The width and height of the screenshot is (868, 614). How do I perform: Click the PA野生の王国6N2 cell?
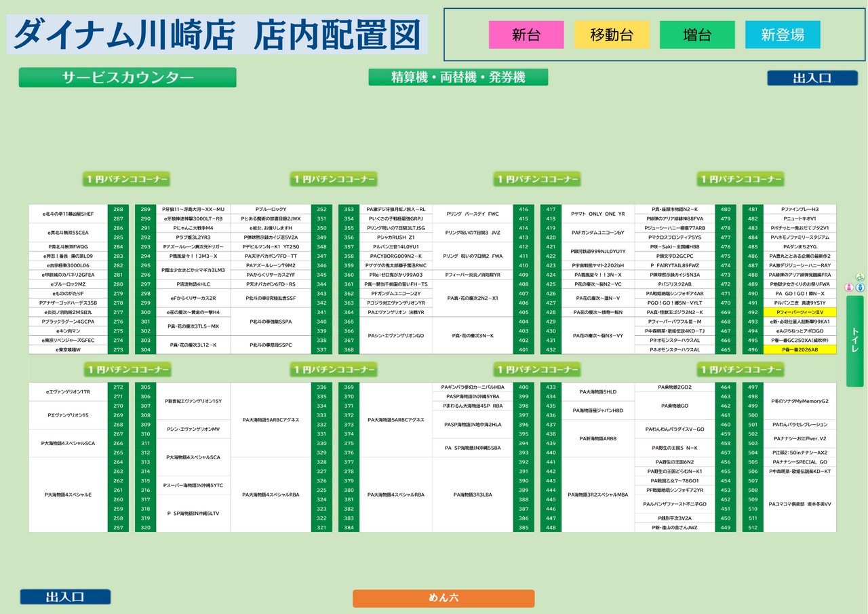[675, 462]
